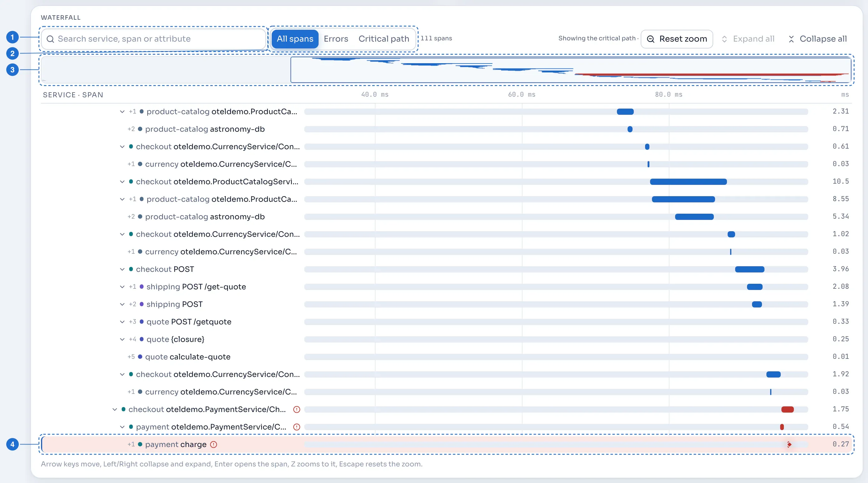This screenshot has width=868, height=483.
Task: Click Expand all button
Action: 748,39
